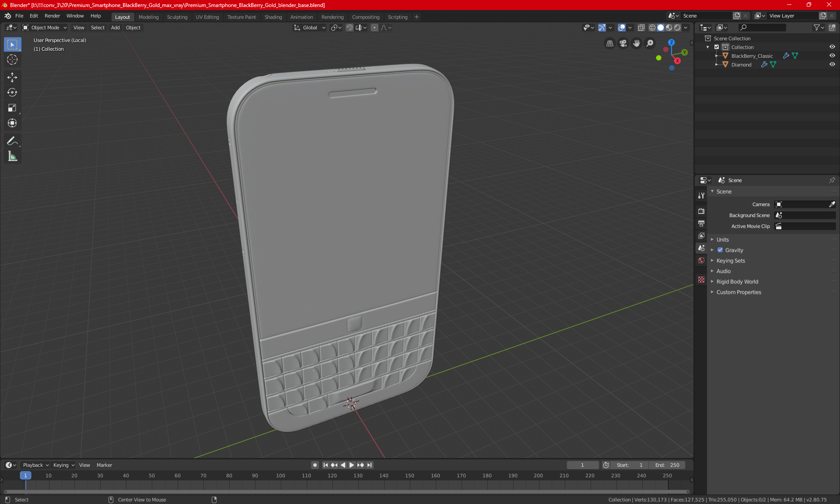This screenshot has height=504, width=840.
Task: Open the Add menu in viewport header
Action: pos(115,28)
